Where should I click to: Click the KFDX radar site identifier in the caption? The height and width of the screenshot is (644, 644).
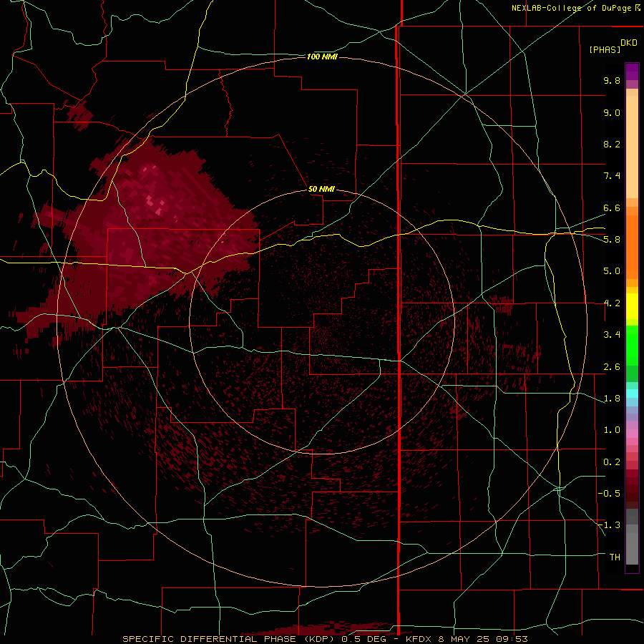point(419,639)
